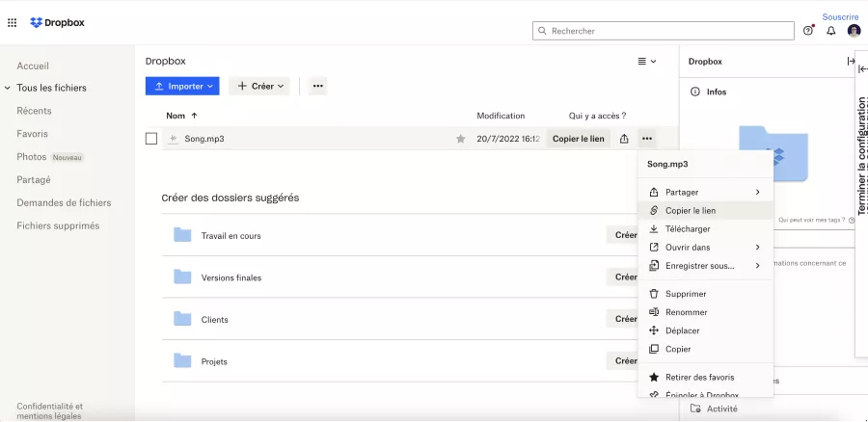Image resolution: width=868 pixels, height=422 pixels.
Task: Choose Copier le lien in context menu
Action: [705, 211]
